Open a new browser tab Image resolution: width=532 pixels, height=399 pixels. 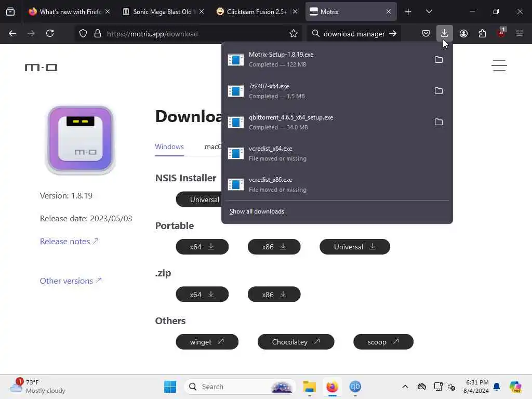point(408,12)
